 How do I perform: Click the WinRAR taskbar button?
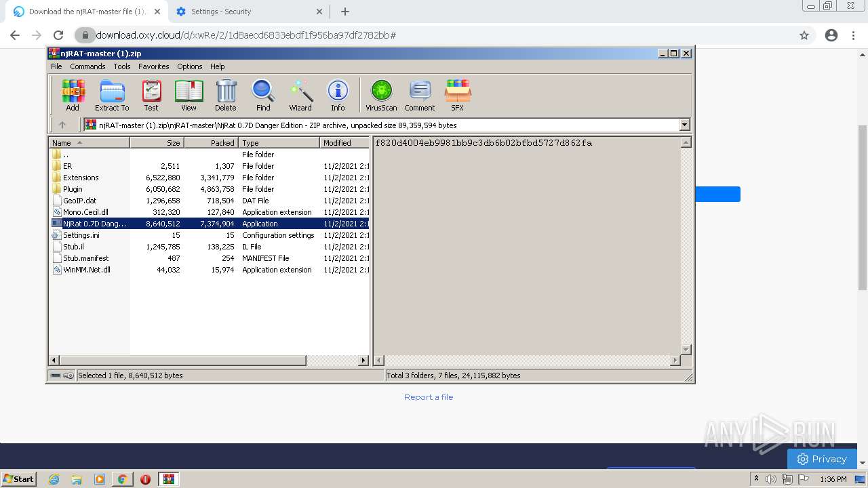pos(169,479)
